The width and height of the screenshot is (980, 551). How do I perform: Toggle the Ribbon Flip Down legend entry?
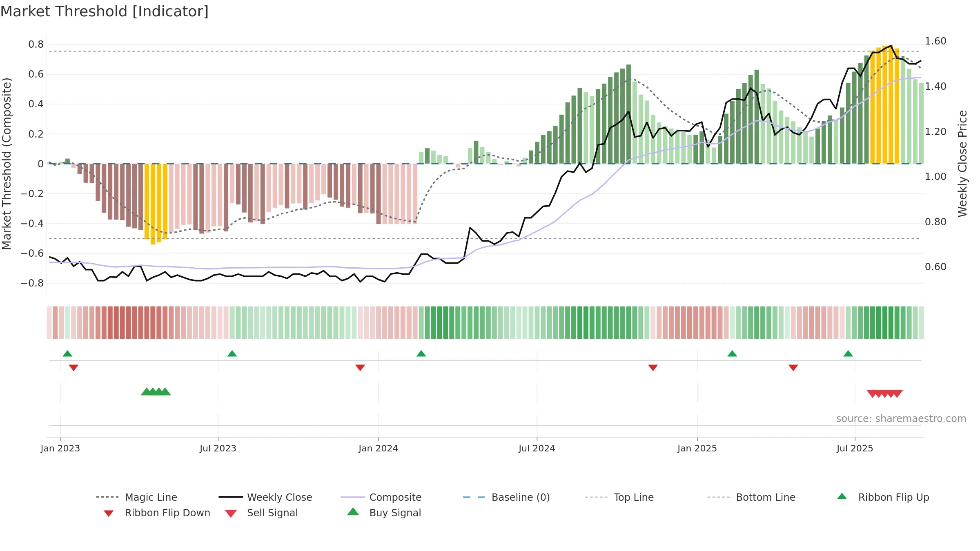pyautogui.click(x=157, y=513)
